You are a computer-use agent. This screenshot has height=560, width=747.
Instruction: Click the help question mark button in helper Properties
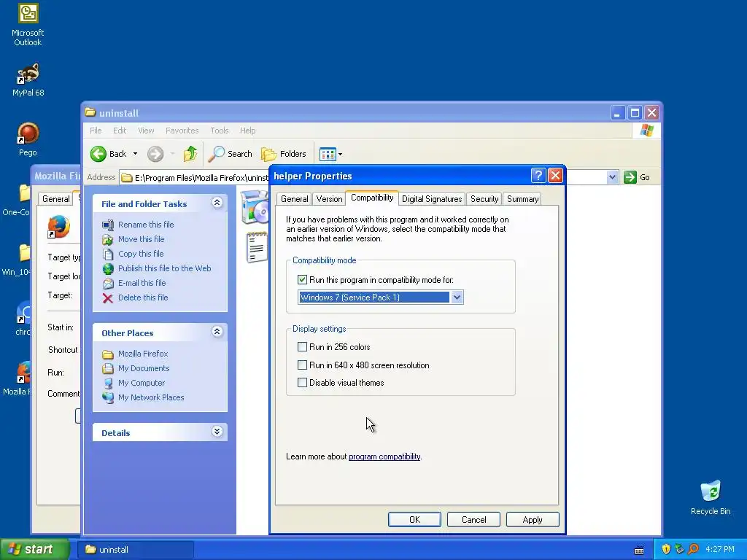(538, 176)
